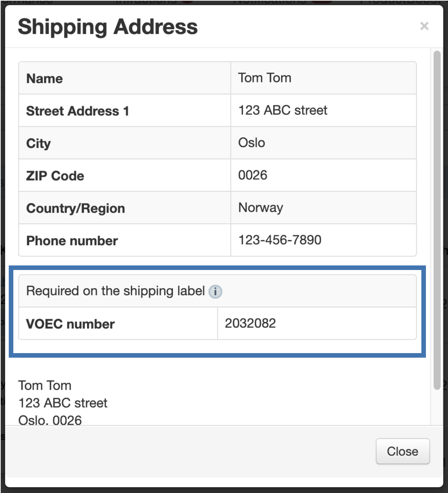The height and width of the screenshot is (493, 448).
Task: Open the info tooltip beside shipping label requirement
Action: click(216, 291)
